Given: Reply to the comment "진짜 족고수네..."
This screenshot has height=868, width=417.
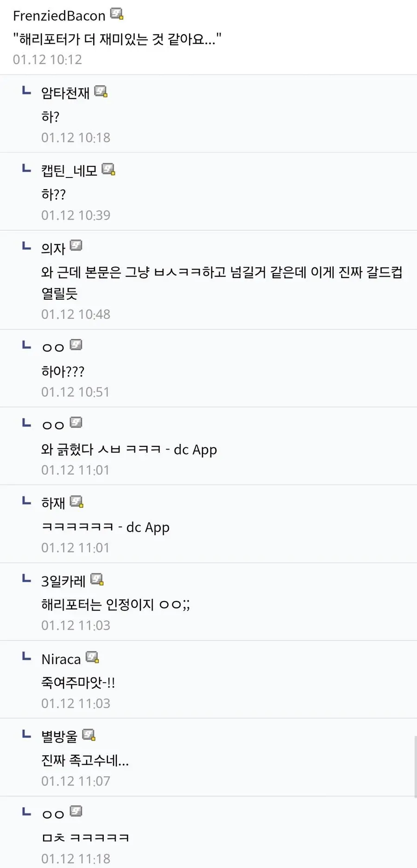Looking at the screenshot, I should (x=85, y=760).
